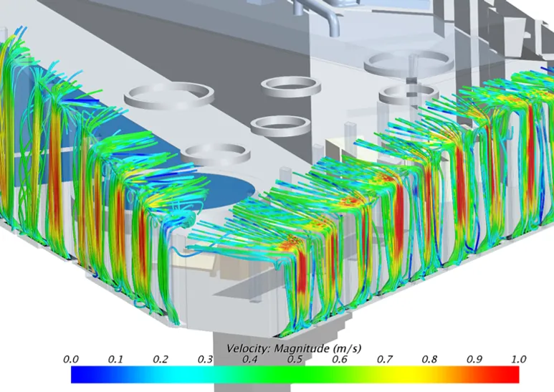Click the 0.9 legend tick label
554x392 pixels.
pos(474,359)
